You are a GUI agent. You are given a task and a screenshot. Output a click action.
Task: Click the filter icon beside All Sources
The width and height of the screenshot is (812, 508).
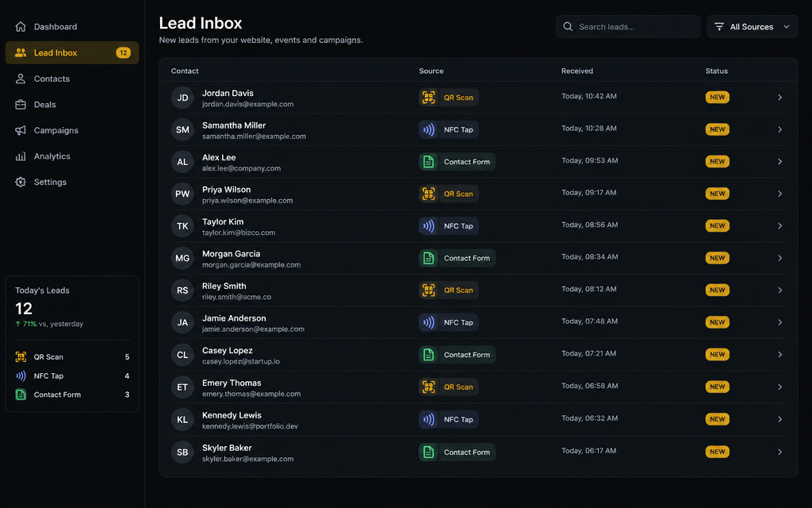(719, 26)
